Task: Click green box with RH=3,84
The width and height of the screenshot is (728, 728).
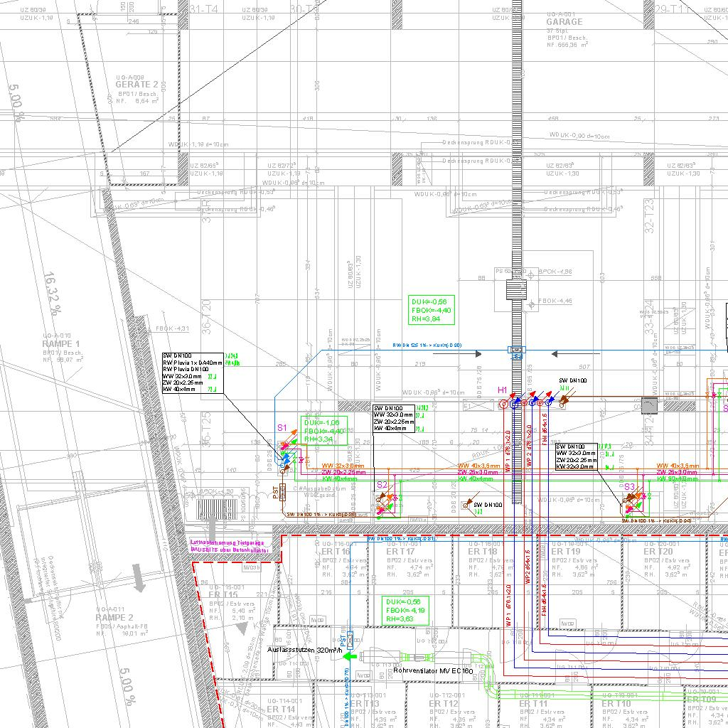Action: click(430, 310)
